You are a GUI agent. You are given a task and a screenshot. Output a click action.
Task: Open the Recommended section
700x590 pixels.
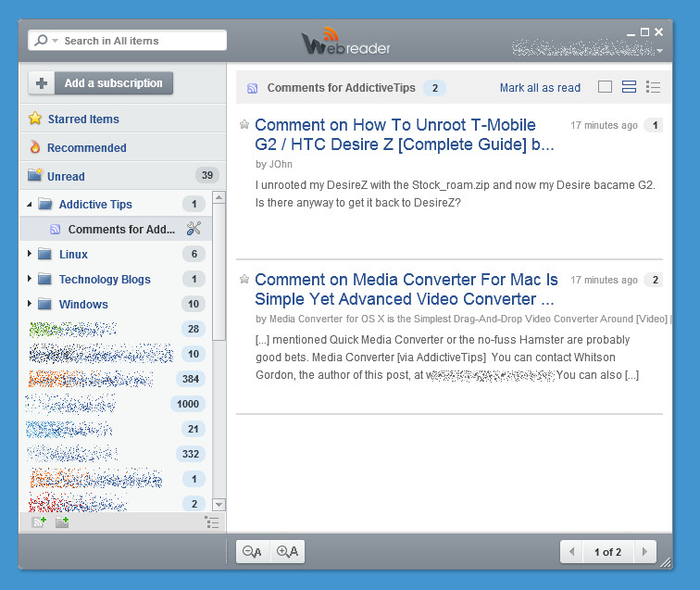coord(87,148)
